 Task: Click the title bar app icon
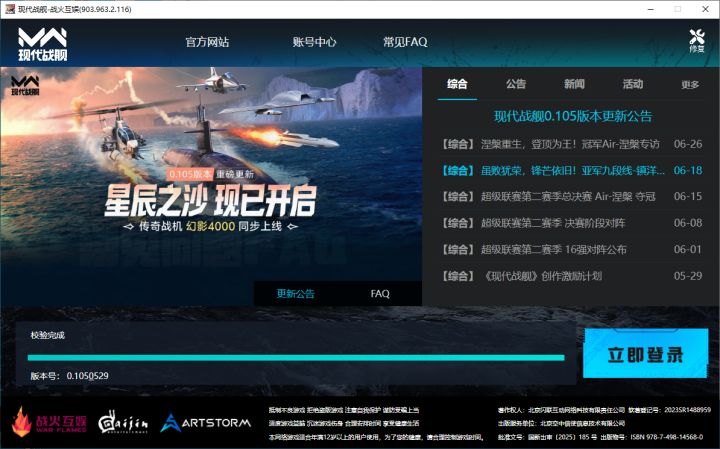(10, 9)
